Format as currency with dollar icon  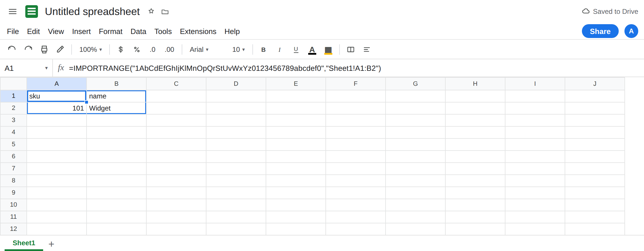pos(121,50)
